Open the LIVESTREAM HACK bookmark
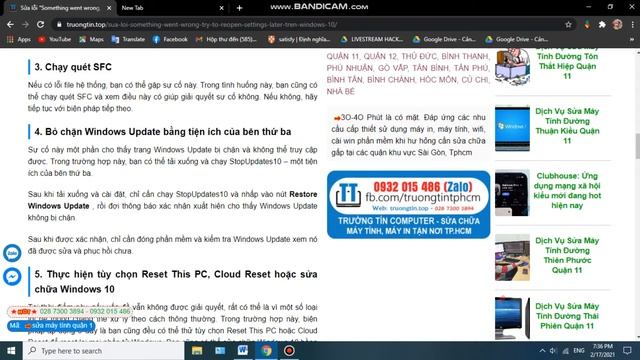 click(x=372, y=39)
